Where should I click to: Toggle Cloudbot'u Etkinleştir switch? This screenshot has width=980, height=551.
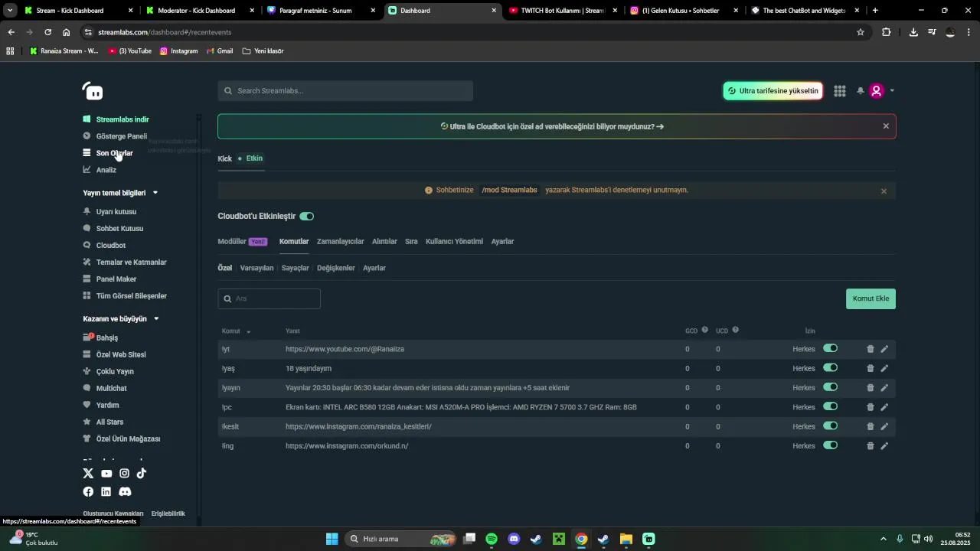(306, 217)
